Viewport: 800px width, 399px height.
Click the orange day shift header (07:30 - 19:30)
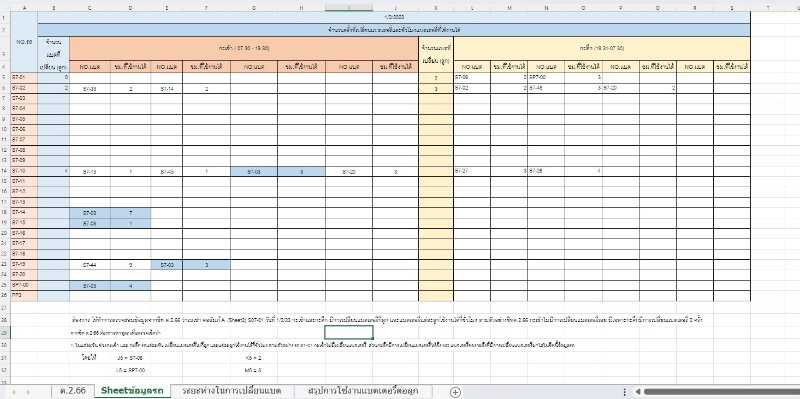pos(243,48)
